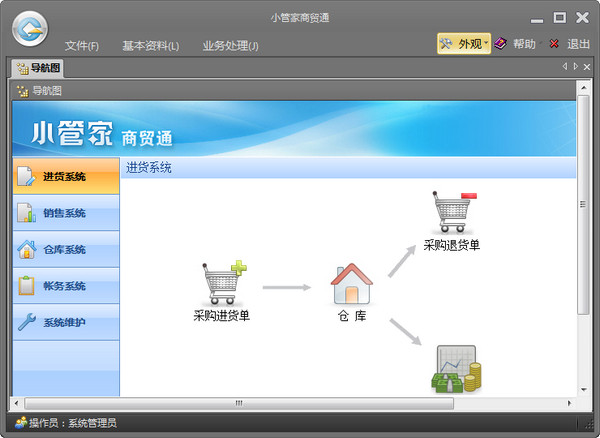Open the 仓库 house icon
Viewport: 600px width, 438px height.
tap(351, 283)
